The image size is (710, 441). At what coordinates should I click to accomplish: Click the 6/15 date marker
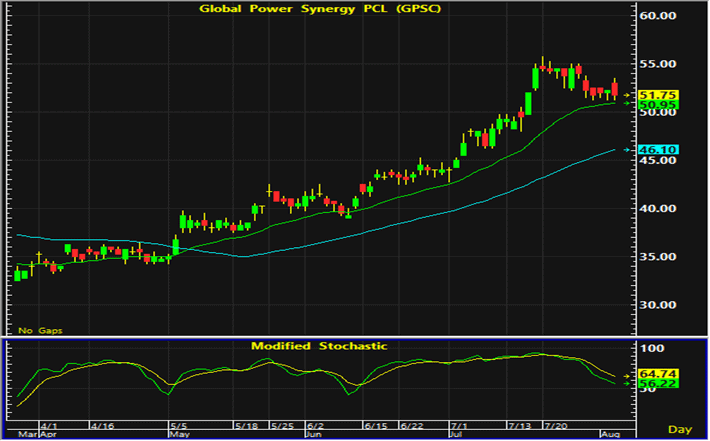point(375,427)
